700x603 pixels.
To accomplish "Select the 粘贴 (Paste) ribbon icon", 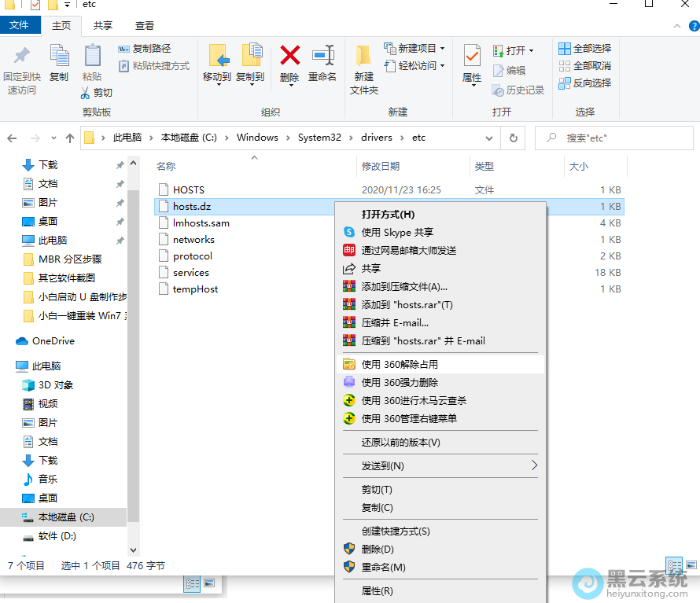I will click(x=92, y=69).
